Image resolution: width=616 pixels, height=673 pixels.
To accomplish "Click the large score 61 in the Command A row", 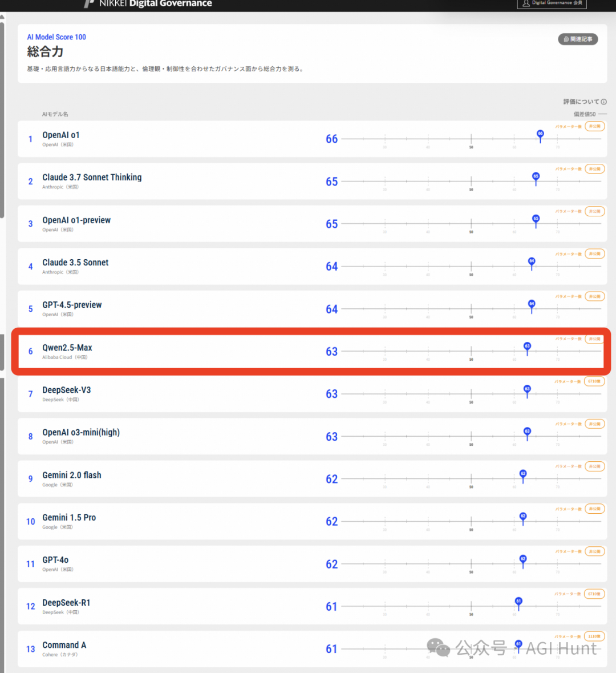I will click(x=331, y=649).
